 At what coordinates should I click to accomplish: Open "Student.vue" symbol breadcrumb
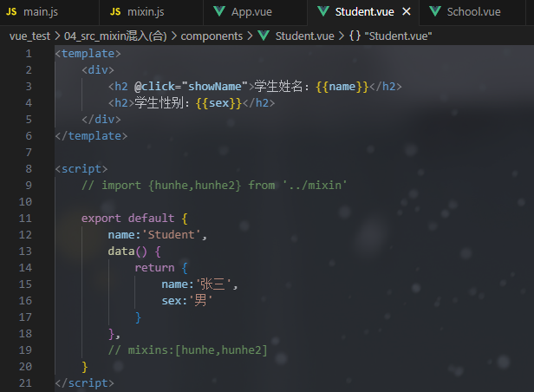tap(398, 36)
